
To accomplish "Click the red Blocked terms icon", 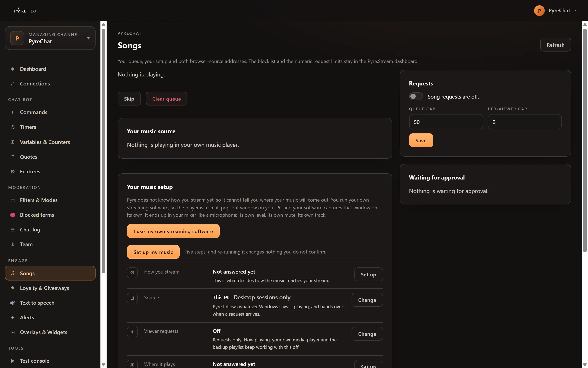I will (x=13, y=215).
